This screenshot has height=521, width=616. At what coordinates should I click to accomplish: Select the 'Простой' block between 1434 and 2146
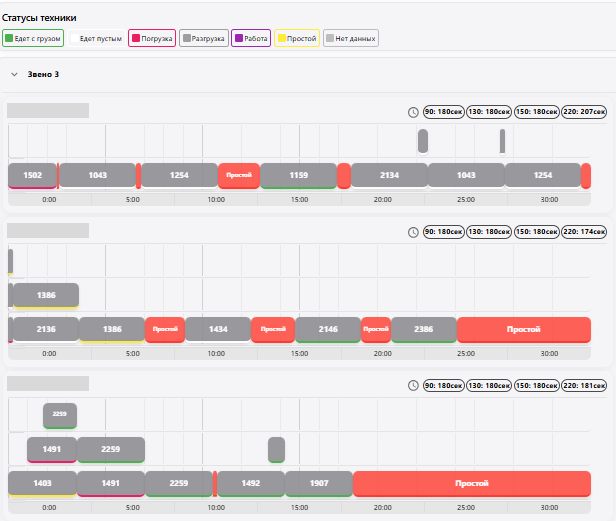click(273, 329)
